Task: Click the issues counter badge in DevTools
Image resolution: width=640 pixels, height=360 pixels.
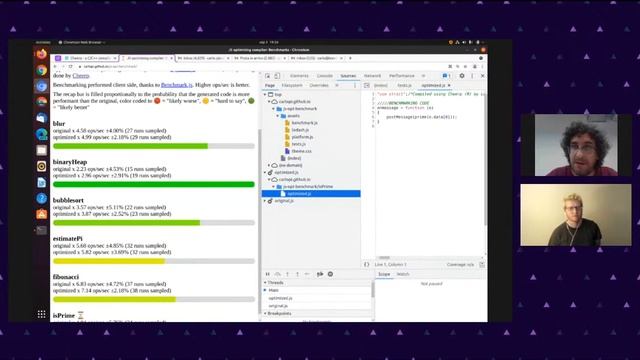Action: click(446, 76)
